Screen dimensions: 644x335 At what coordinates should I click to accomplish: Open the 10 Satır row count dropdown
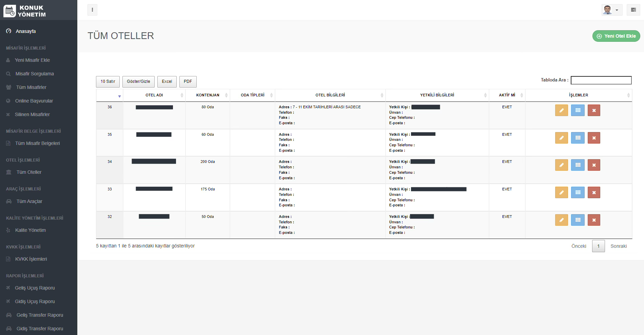coord(108,81)
